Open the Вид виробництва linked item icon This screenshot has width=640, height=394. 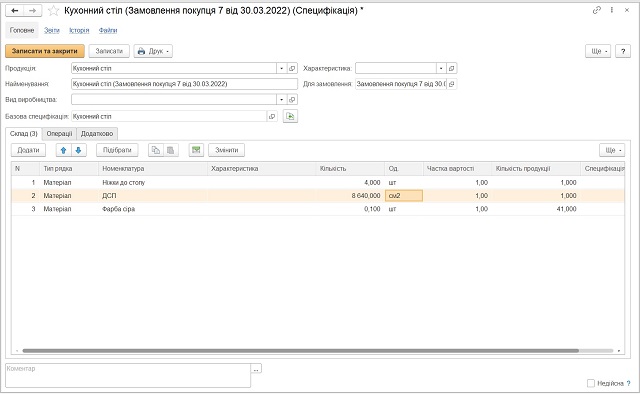point(292,100)
